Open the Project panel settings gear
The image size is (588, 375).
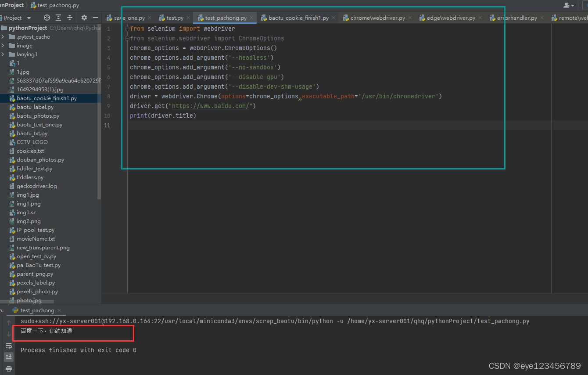tap(83, 18)
